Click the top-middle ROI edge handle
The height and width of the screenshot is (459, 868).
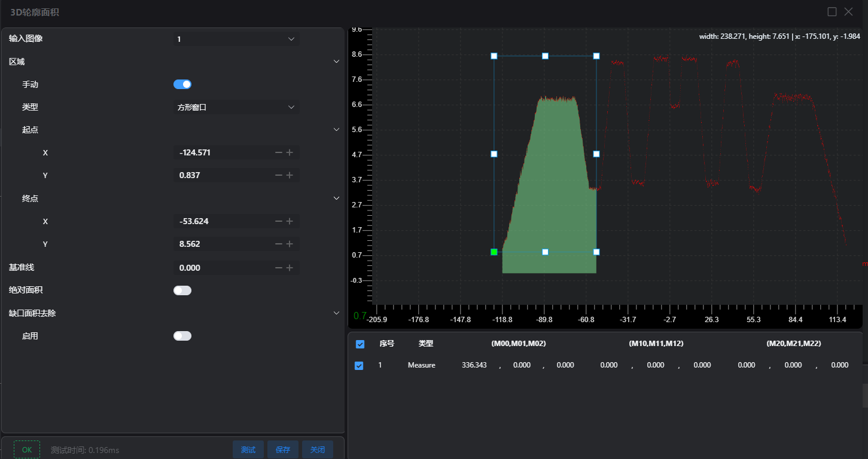[x=546, y=56]
